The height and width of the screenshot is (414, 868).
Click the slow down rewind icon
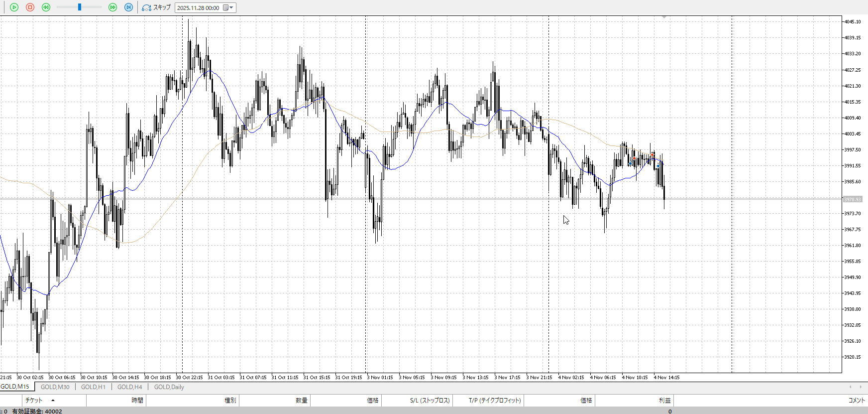[46, 7]
